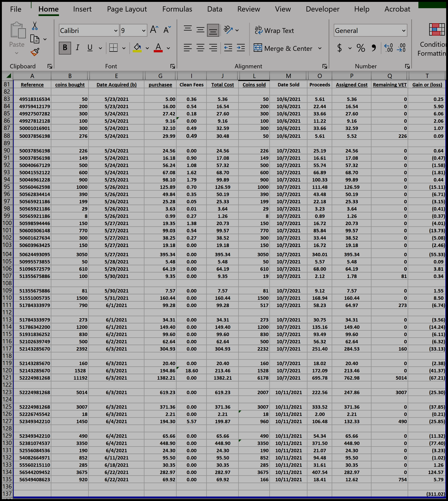Open borders dropdown arrow
This screenshot has width=448, height=501.
coord(124,48)
